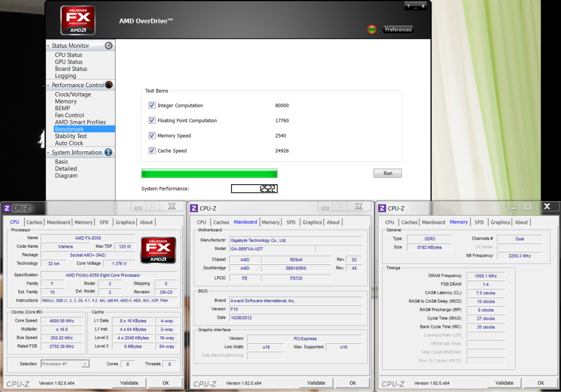Open CPU tab in the Mainboard window

click(x=201, y=222)
